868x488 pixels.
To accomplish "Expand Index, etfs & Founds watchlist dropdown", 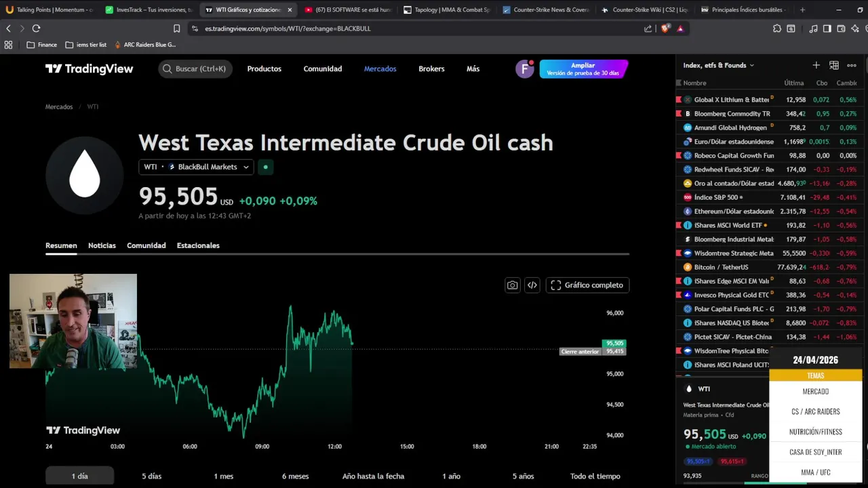I will 719,65.
